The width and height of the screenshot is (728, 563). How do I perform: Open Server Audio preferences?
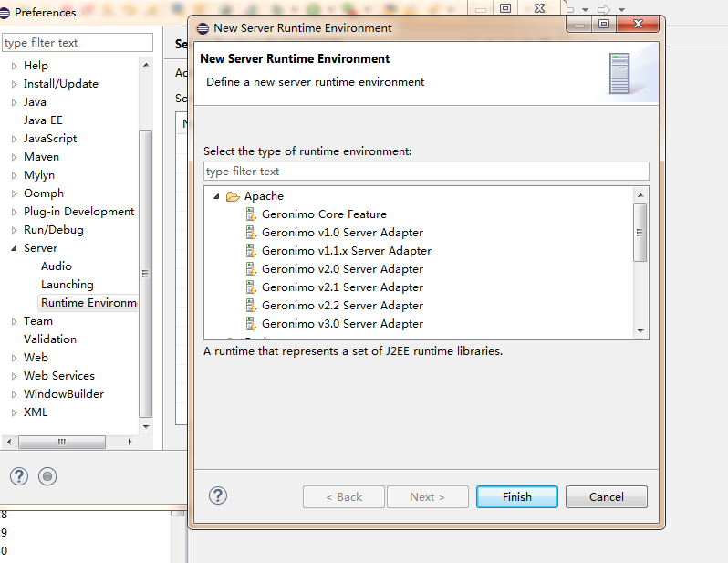click(x=57, y=266)
